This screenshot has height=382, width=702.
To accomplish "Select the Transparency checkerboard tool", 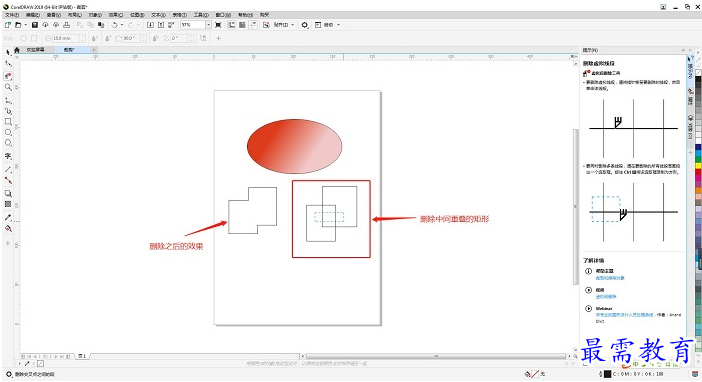I will 8,204.
